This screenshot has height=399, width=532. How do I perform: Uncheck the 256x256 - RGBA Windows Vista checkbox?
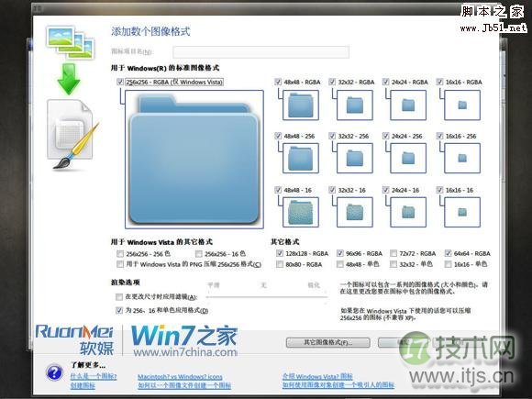point(120,82)
